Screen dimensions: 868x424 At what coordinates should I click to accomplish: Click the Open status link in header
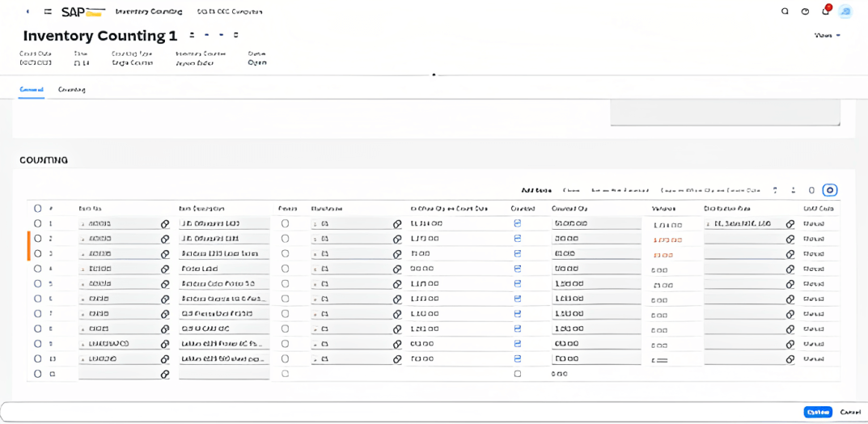(x=257, y=63)
